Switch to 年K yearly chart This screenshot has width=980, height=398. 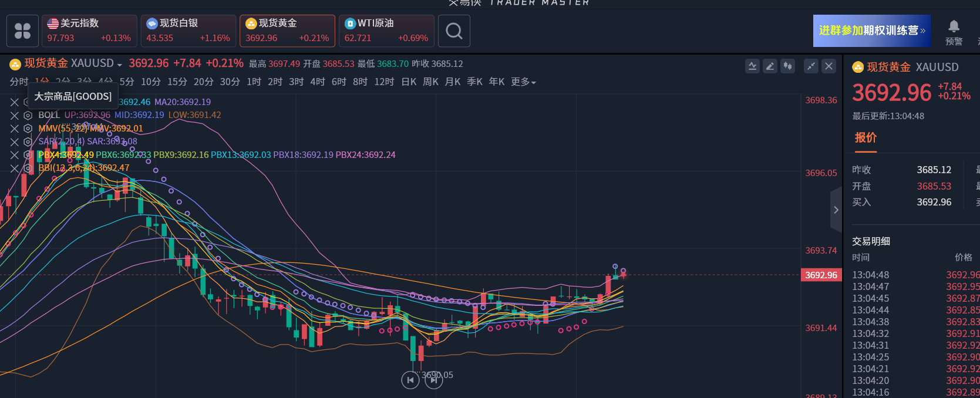point(497,82)
